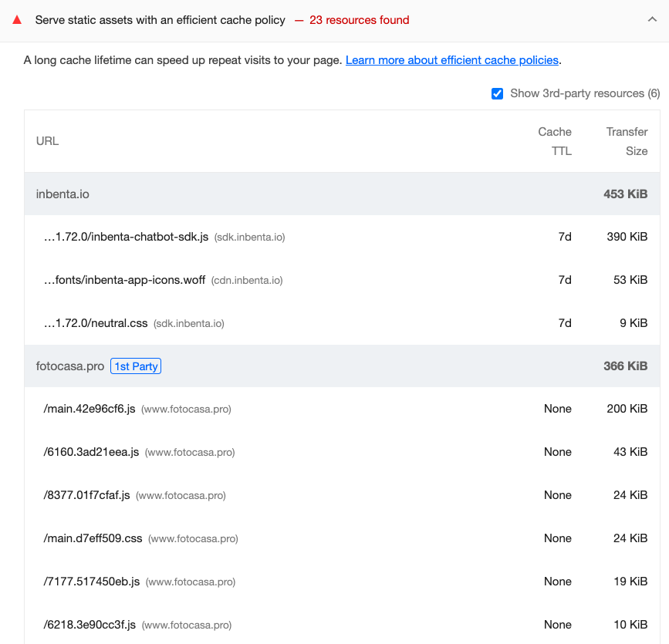Click the 390 KiB transfer size value
The width and height of the screenshot is (669, 644).
click(x=627, y=237)
